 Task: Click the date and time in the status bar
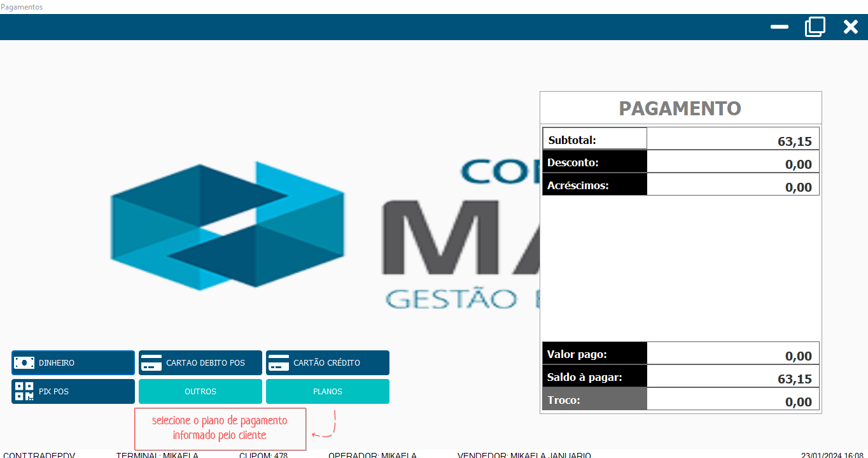point(832,455)
